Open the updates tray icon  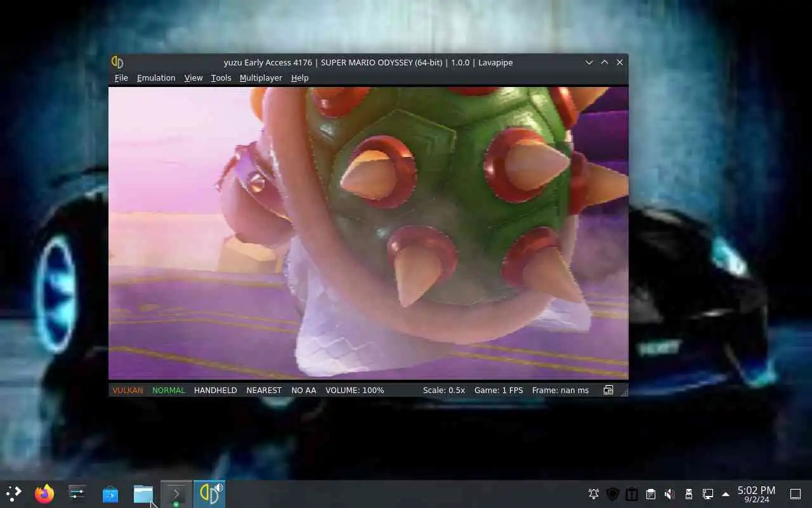point(632,494)
